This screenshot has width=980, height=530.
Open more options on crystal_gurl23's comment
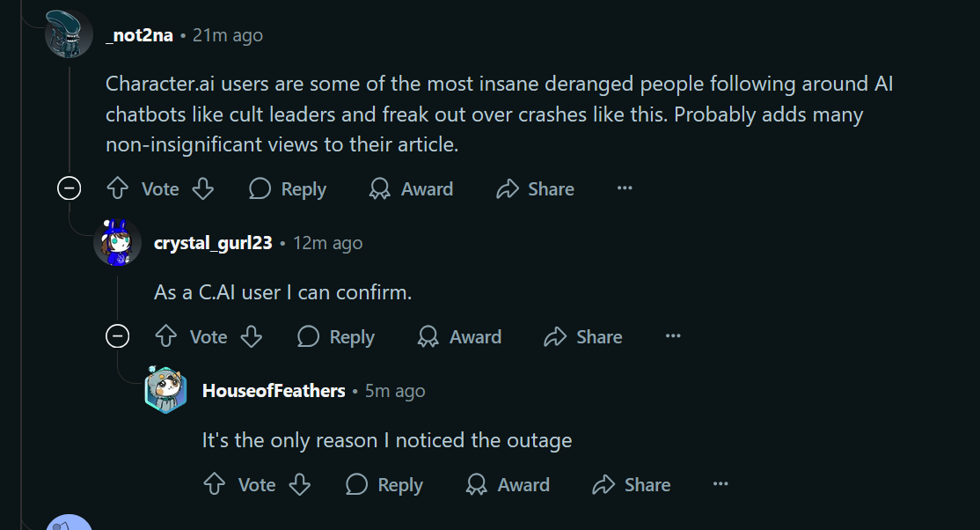(673, 336)
